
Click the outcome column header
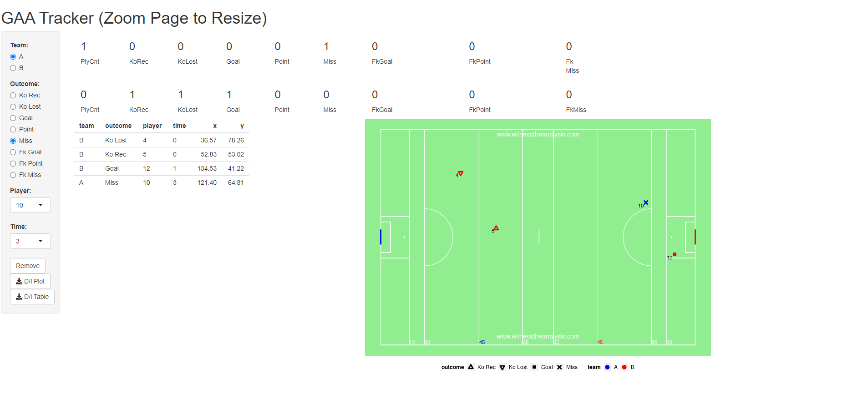[x=118, y=126]
